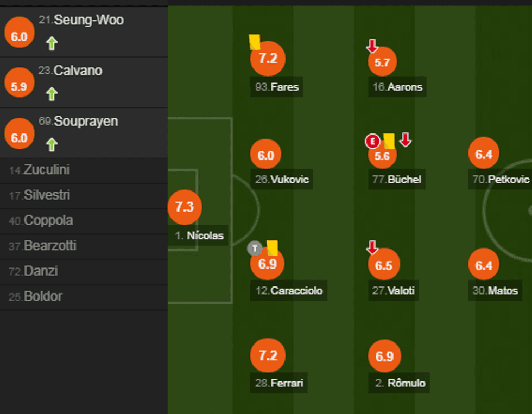Image resolution: width=532 pixels, height=414 pixels.
Task: Click green sub-in arrow under Calvano
Action: click(x=52, y=94)
